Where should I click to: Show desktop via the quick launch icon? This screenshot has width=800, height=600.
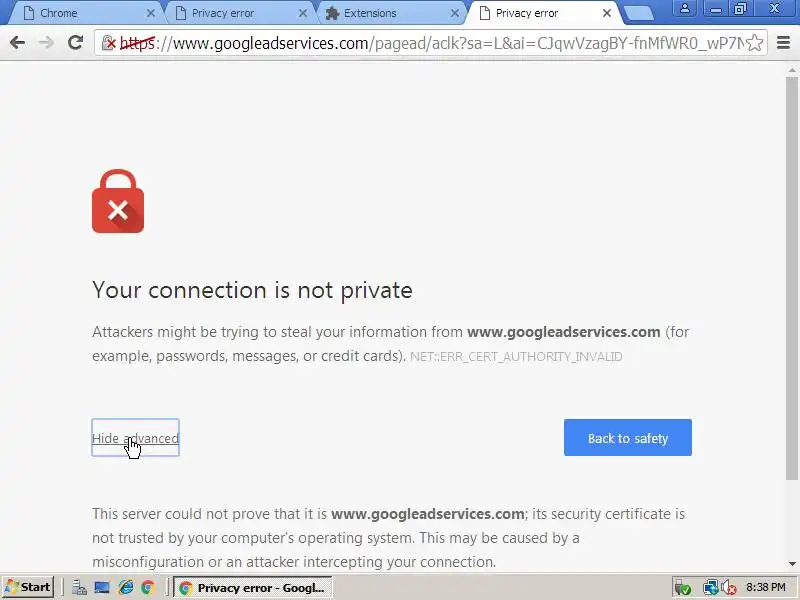pos(102,588)
